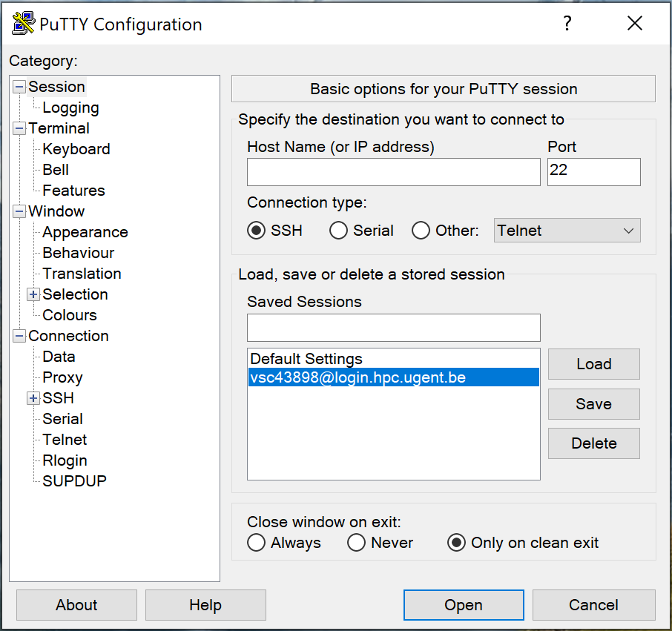Image resolution: width=672 pixels, height=631 pixels.
Task: Set close window on exit to Never
Action: [357, 543]
